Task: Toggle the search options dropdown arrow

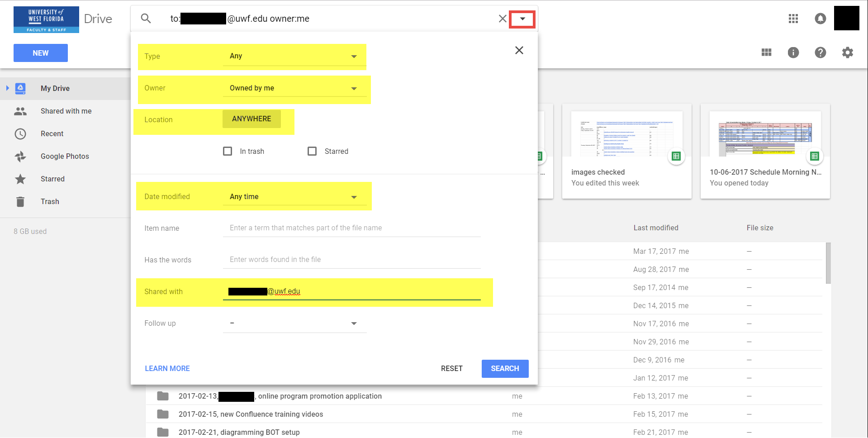Action: tap(522, 19)
